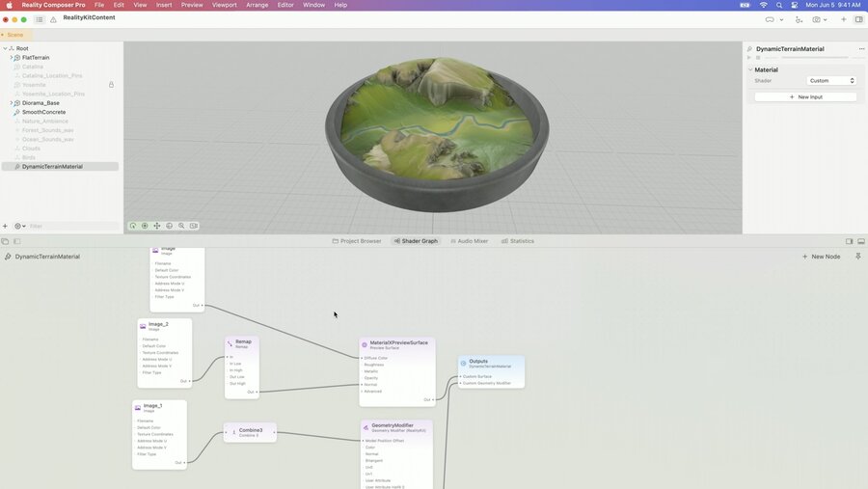Toggle the Yosemite lock icon
Image resolution: width=868 pixels, height=489 pixels.
[x=111, y=85]
